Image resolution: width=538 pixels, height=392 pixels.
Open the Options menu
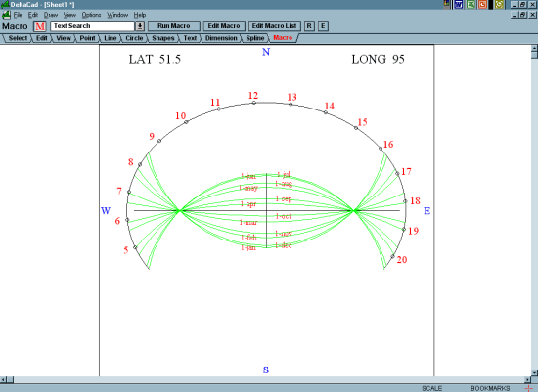(x=91, y=15)
